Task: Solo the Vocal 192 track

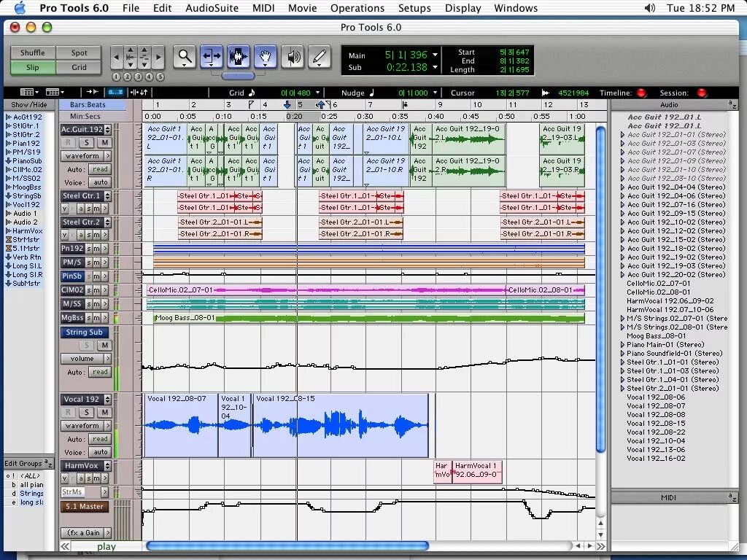Action: [86, 413]
